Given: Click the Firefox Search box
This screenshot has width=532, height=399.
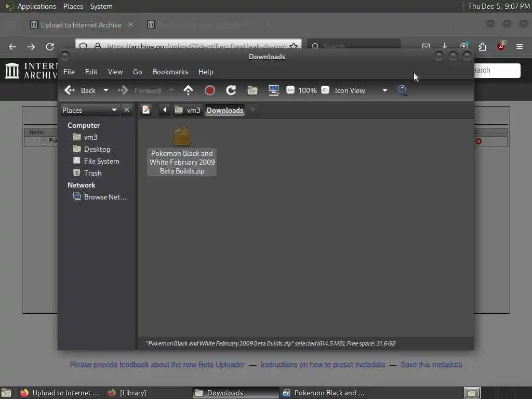Looking at the screenshot, I should click(354, 46).
